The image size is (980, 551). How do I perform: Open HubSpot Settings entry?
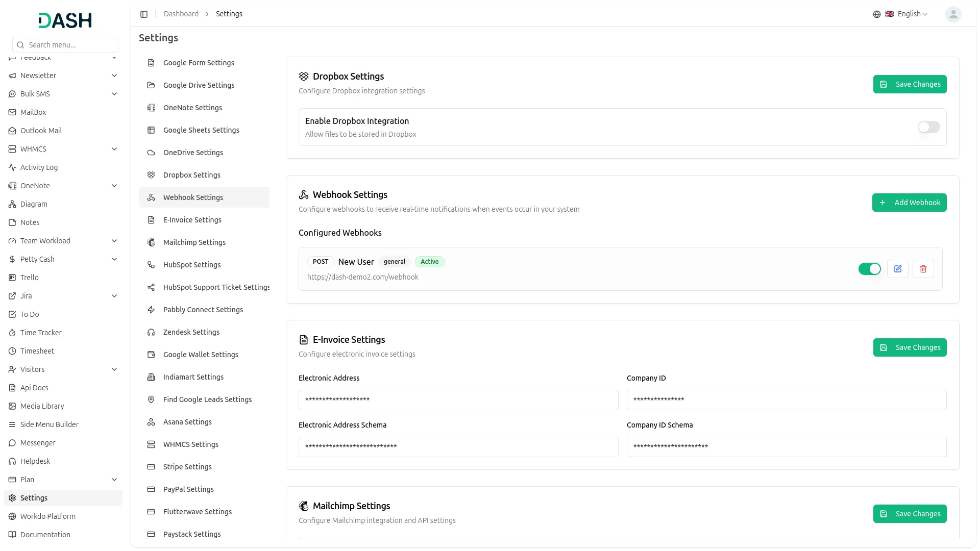[204, 265]
